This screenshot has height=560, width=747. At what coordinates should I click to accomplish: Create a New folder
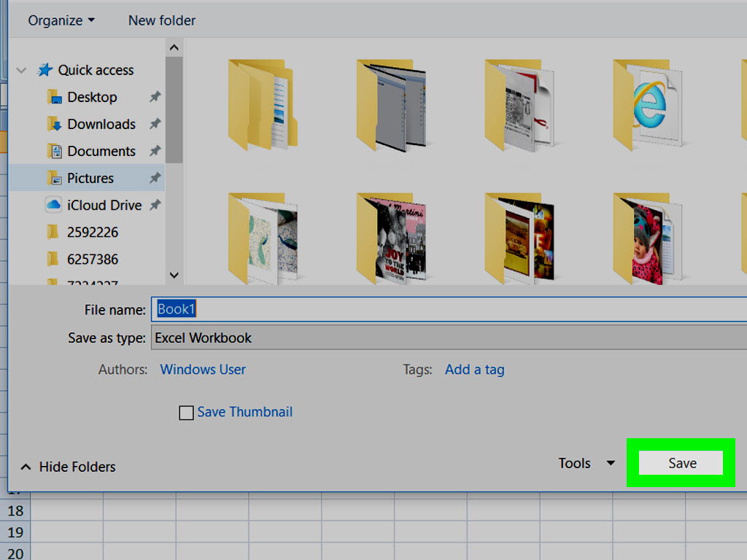point(161,20)
